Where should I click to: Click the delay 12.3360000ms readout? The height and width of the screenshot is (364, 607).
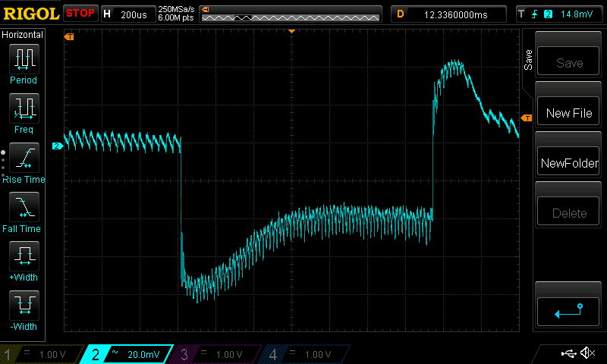[x=456, y=14]
